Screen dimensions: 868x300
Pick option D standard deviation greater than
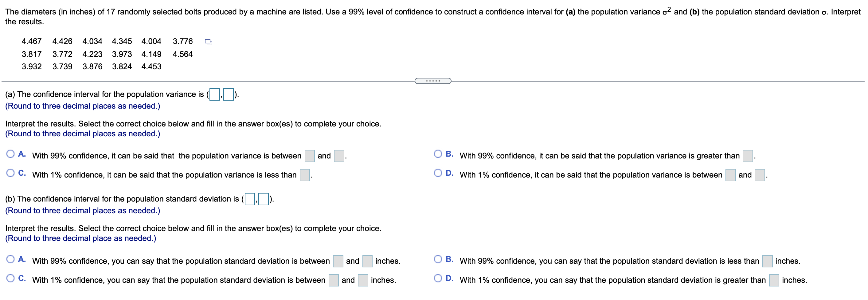(438, 278)
